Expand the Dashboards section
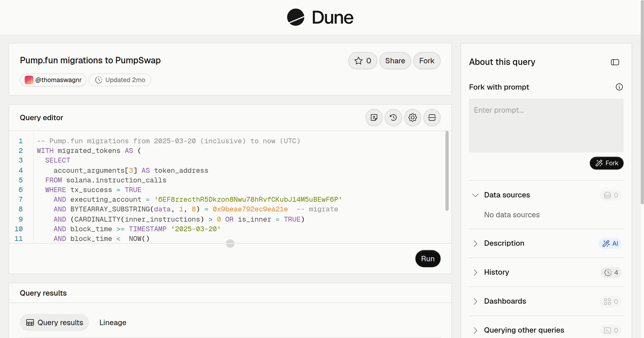The image size is (644, 338). coord(475,301)
